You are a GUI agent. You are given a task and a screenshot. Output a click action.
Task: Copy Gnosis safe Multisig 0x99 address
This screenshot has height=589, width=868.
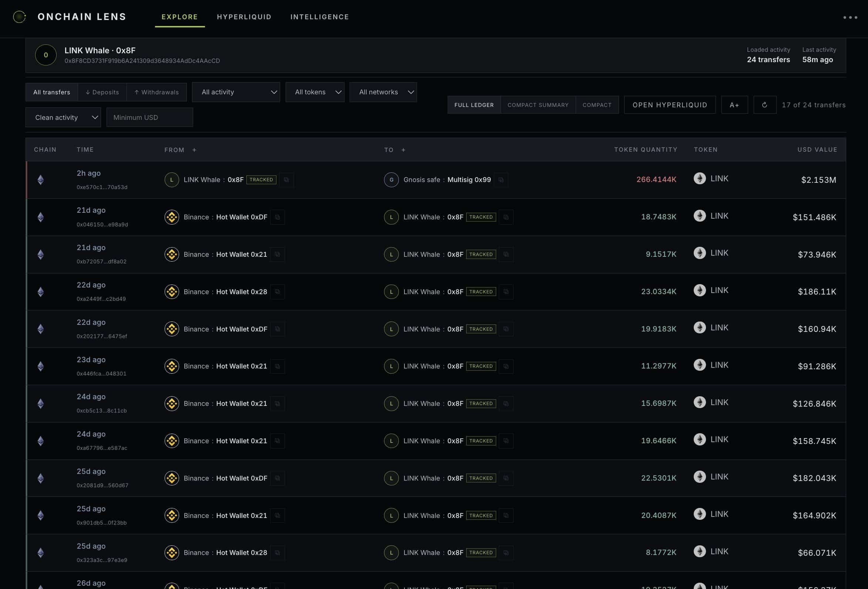pyautogui.click(x=501, y=180)
